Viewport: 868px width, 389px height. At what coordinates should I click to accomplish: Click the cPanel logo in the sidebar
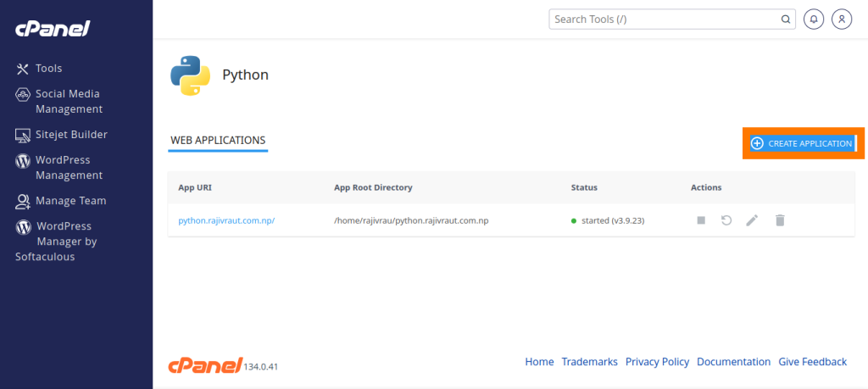pyautogui.click(x=53, y=29)
